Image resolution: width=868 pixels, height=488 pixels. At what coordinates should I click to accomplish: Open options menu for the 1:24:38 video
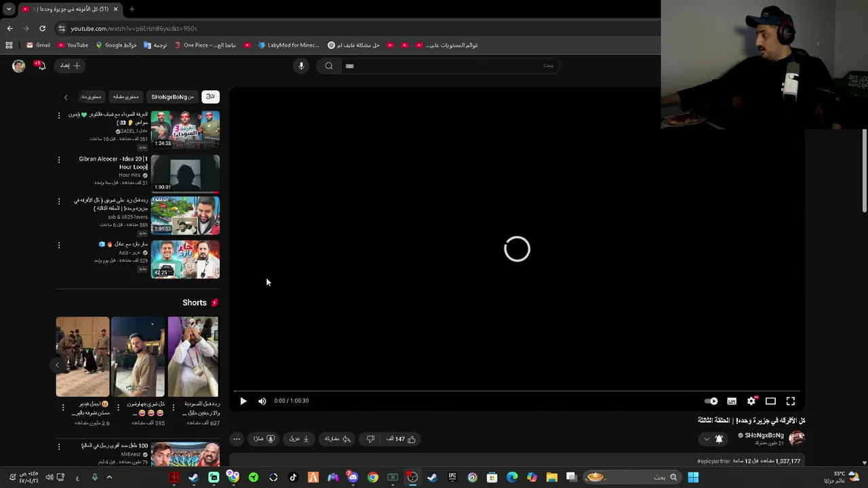click(x=59, y=116)
